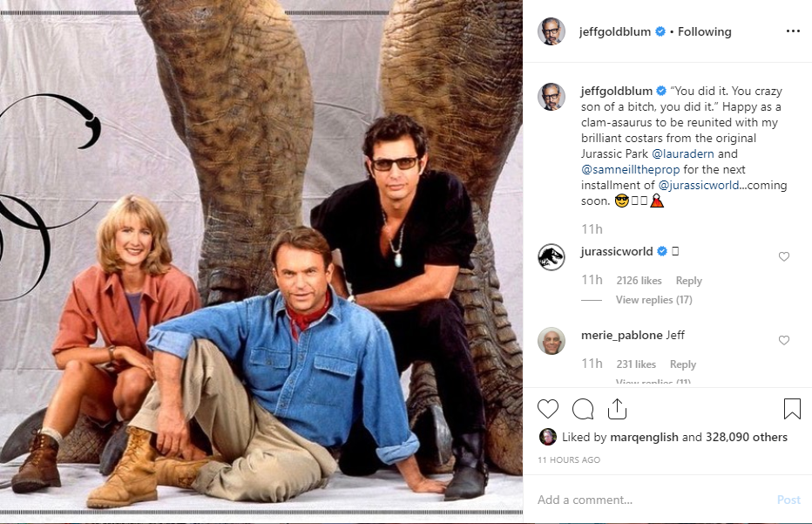Image resolution: width=812 pixels, height=524 pixels.
Task: Open the comment bubble icon
Action: tap(582, 409)
